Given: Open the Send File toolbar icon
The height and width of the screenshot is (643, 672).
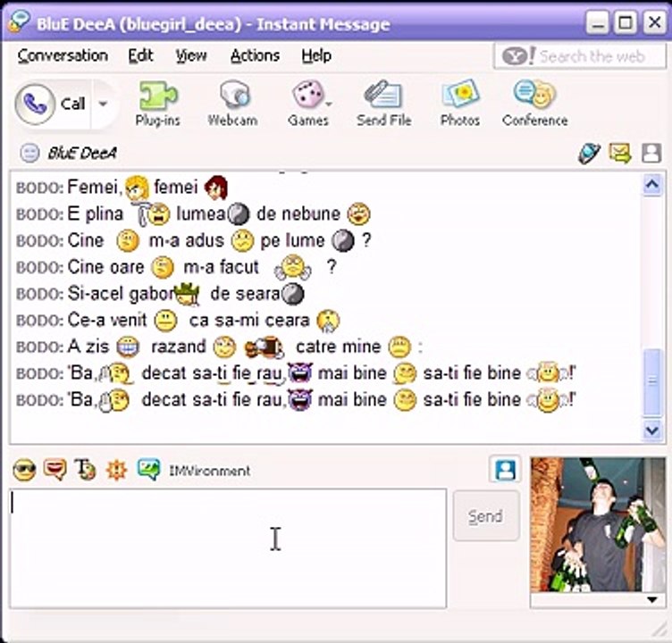Looking at the screenshot, I should point(384,104).
